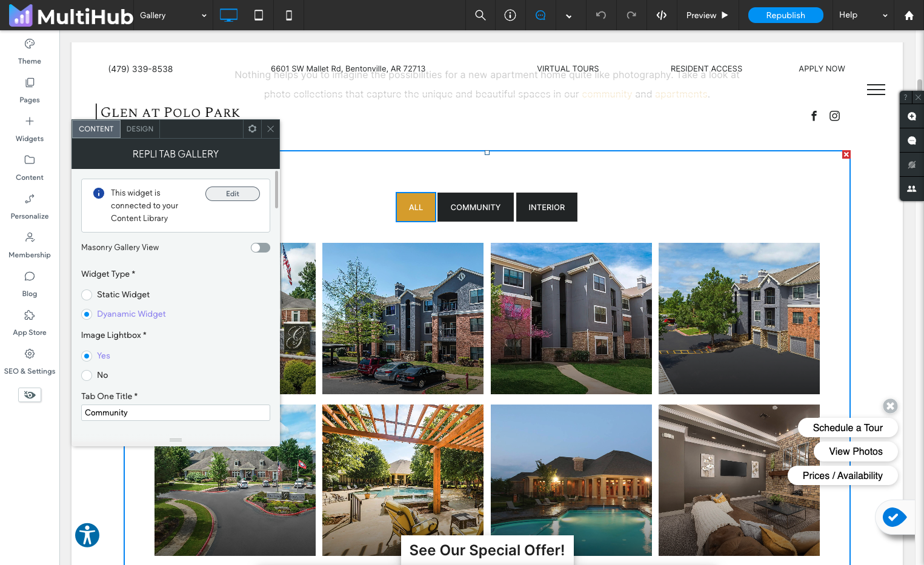
Task: Edit the Content Library connection
Action: pyautogui.click(x=233, y=194)
